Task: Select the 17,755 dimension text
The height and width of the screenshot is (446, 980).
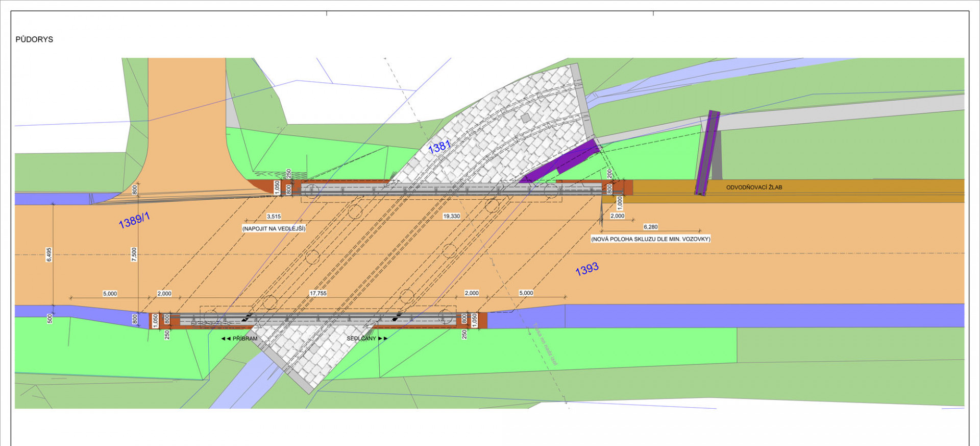Action: pos(318,294)
